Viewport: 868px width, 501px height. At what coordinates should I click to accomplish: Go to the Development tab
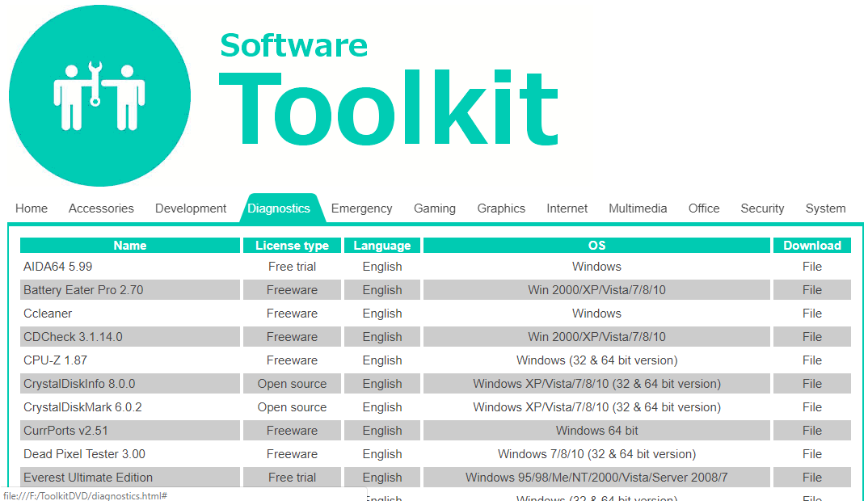[x=191, y=208]
